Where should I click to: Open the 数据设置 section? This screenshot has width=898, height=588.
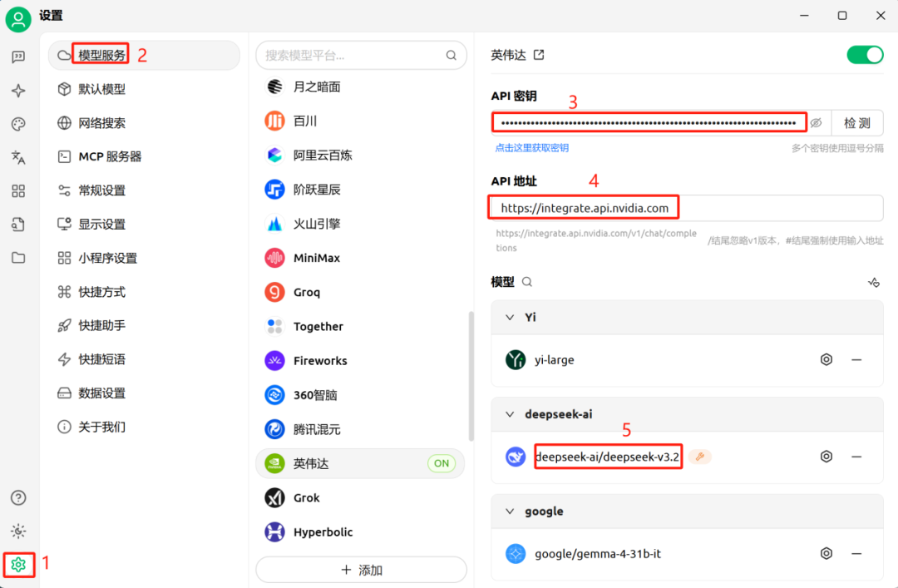145,393
